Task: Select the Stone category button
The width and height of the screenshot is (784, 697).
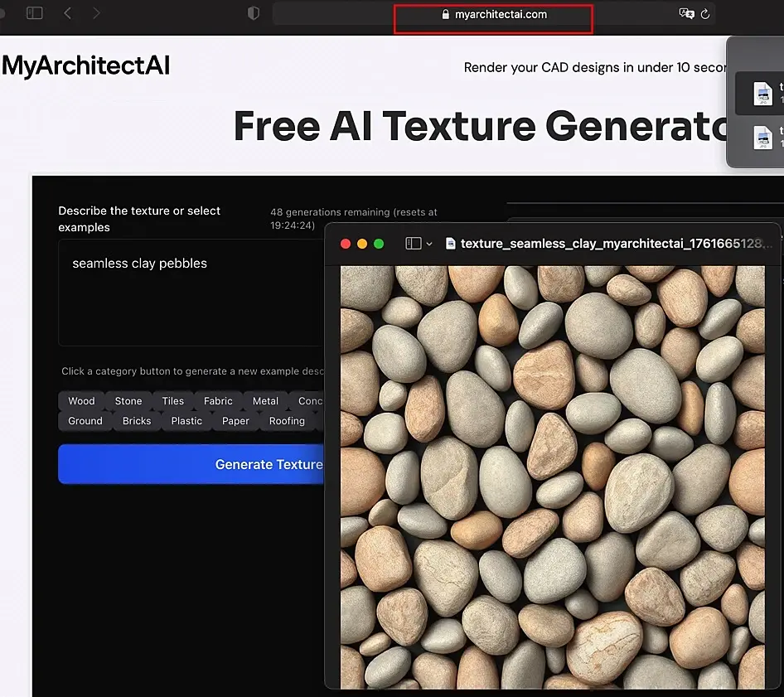Action: coord(128,400)
